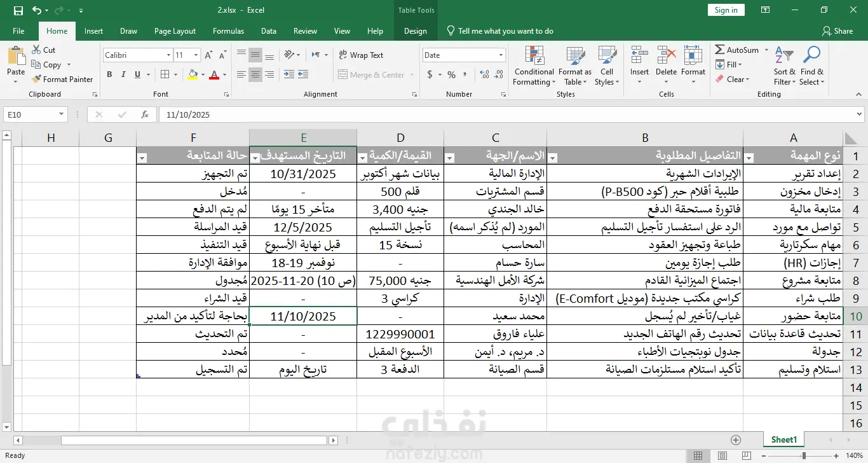Click the formula bar showing 11/10/2025

point(508,115)
